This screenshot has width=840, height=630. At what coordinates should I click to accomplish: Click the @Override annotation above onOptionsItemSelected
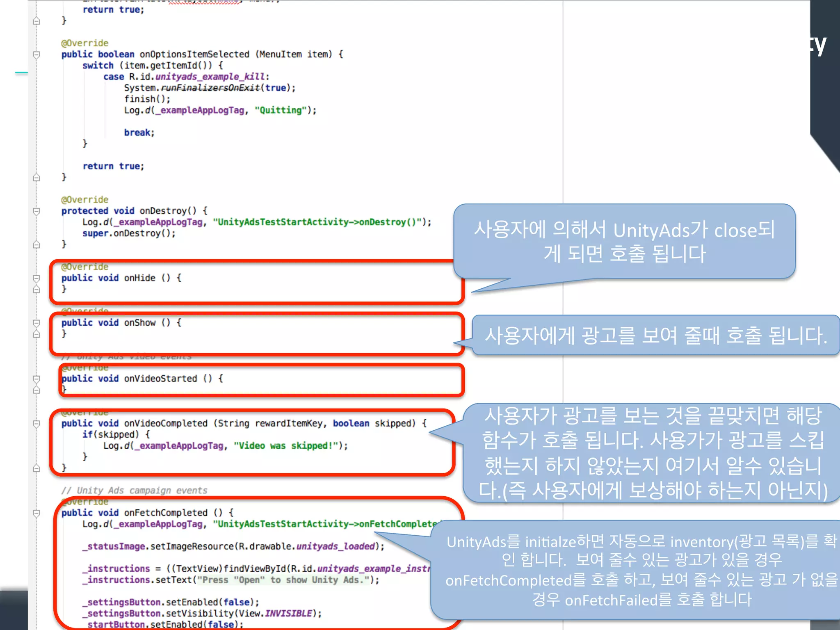[85, 43]
